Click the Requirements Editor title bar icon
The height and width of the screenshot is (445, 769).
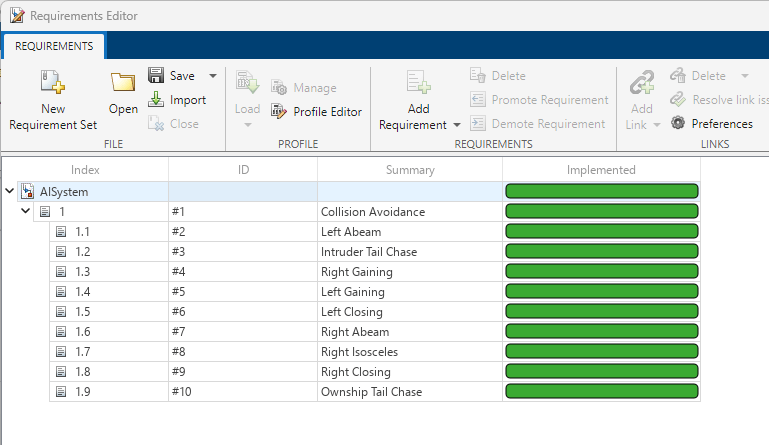click(17, 15)
